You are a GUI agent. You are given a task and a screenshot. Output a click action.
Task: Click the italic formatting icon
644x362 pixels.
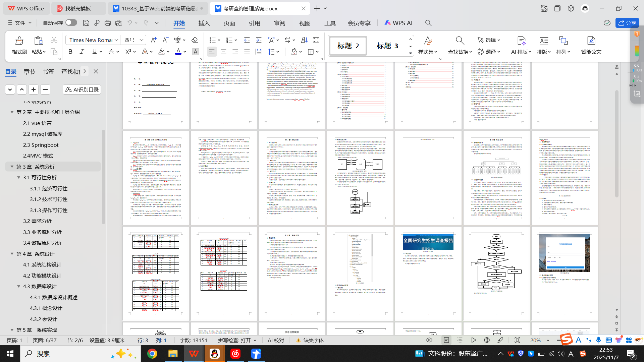82,52
